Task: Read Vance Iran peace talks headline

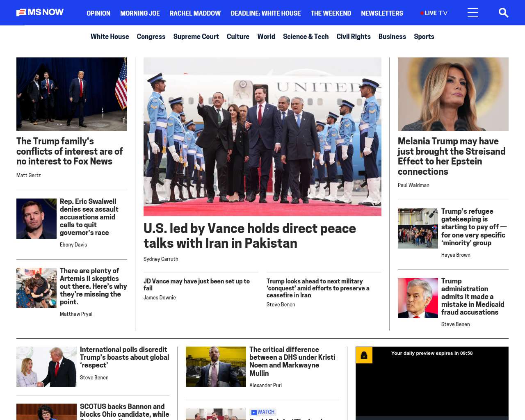Action: (250, 235)
